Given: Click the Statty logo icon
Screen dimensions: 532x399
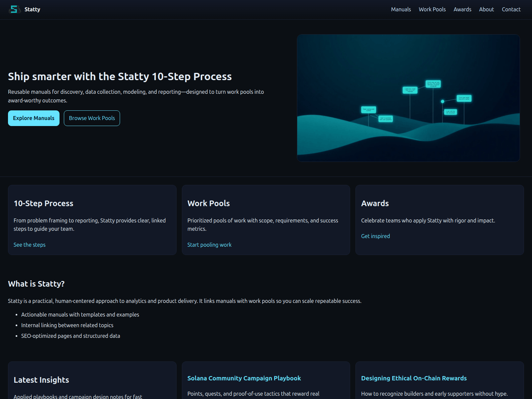Looking at the screenshot, I should click(14, 9).
